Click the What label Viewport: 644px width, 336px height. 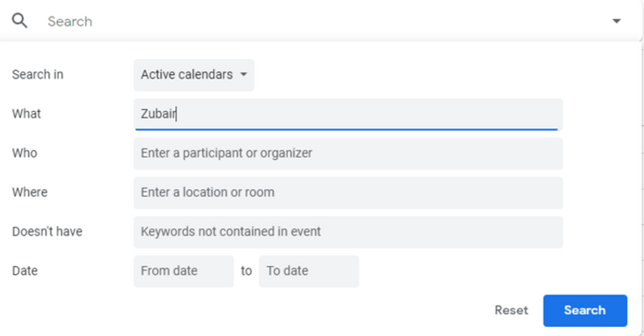[x=27, y=113]
